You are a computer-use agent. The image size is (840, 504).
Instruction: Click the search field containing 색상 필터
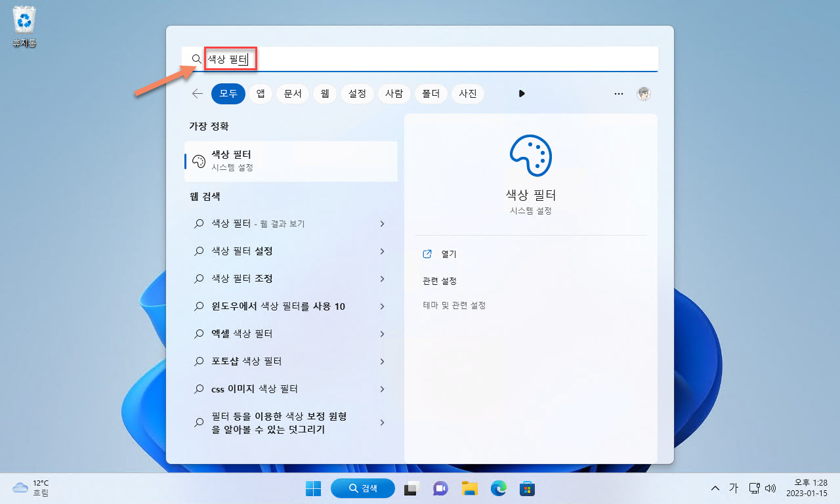point(420,59)
